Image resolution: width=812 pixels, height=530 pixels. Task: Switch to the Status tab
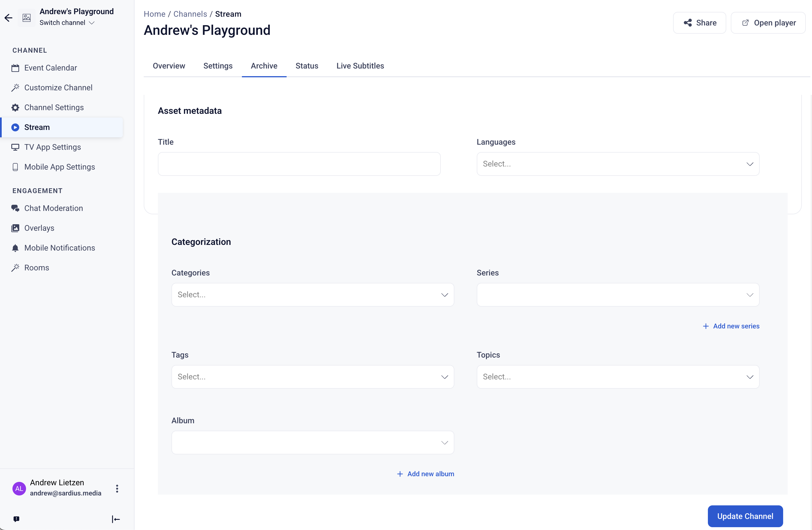pyautogui.click(x=307, y=66)
